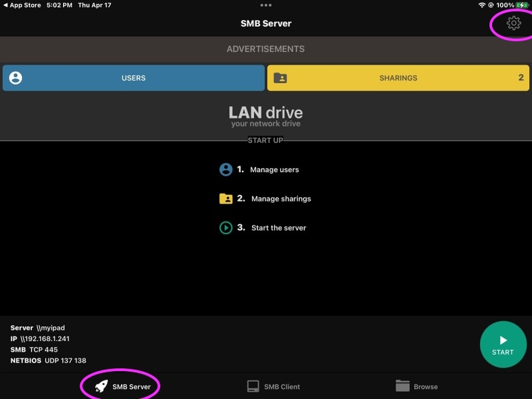Viewport: 532px width, 399px height.
Task: Tap the battery status icon
Action: pyautogui.click(x=522, y=5)
